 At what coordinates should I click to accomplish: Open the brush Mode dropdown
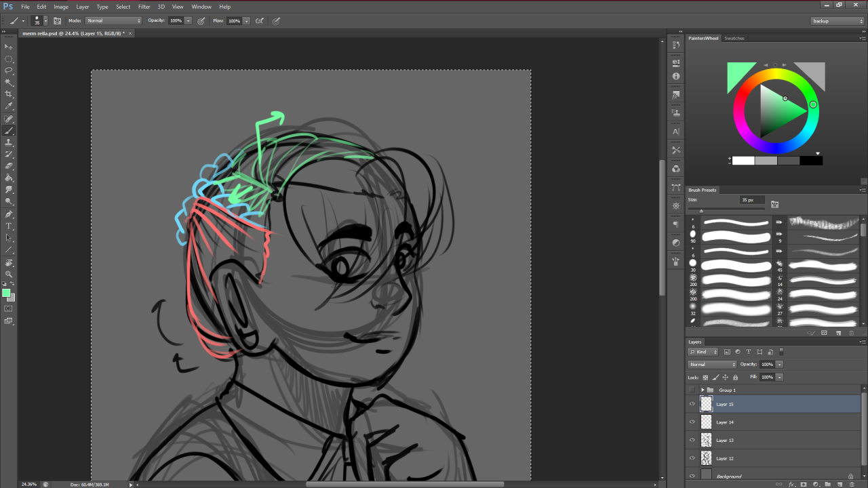tap(113, 21)
